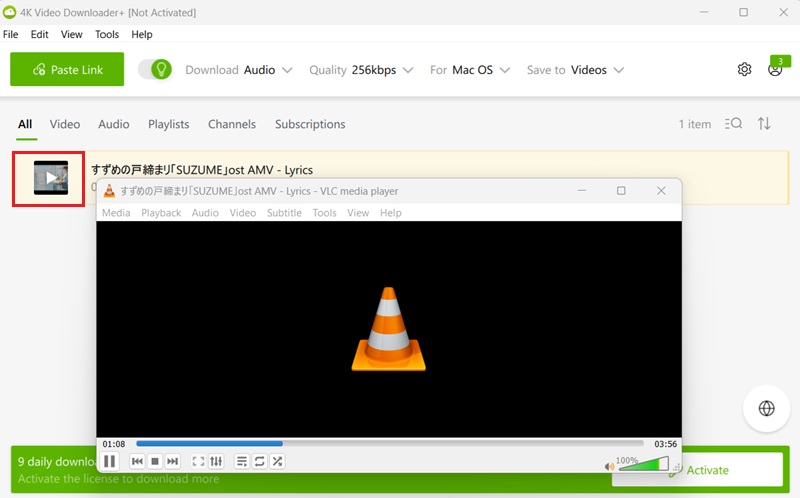
Task: Open VLC extended settings equalizer icon
Action: pos(216,461)
